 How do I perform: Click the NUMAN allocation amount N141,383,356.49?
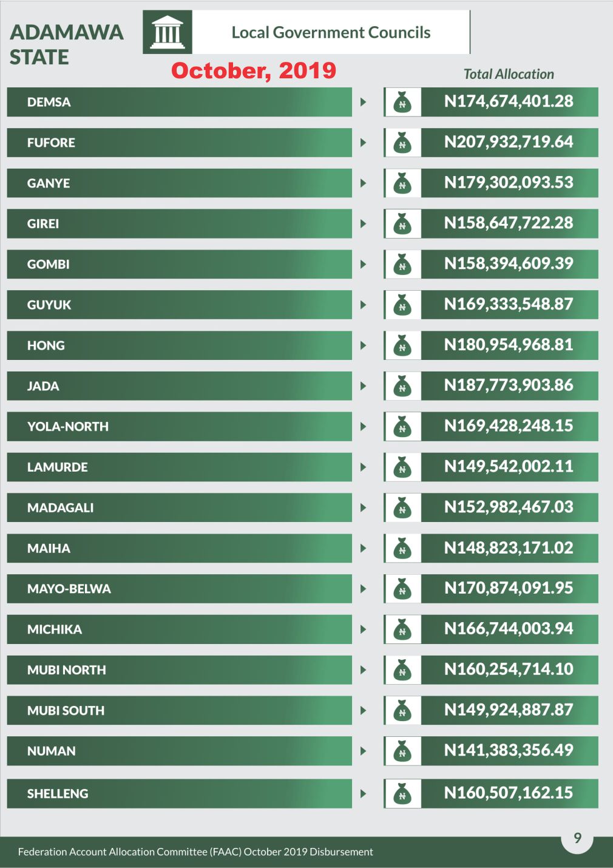pyautogui.click(x=509, y=750)
